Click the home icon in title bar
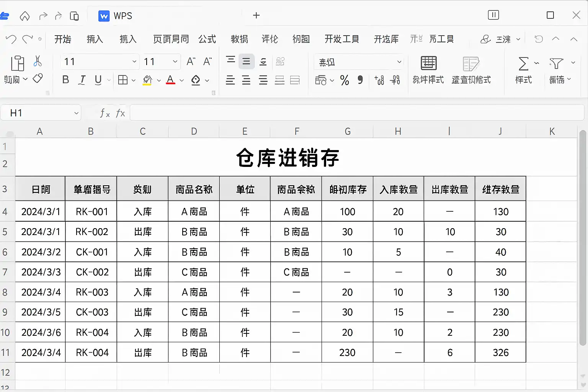This screenshot has height=392, width=588. [24, 16]
